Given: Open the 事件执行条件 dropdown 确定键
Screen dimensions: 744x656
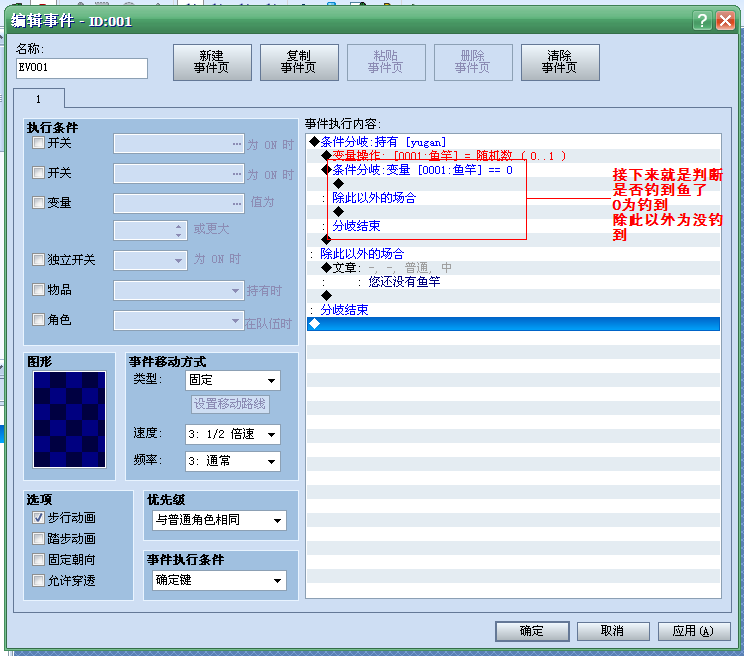Looking at the screenshot, I should pos(219,580).
